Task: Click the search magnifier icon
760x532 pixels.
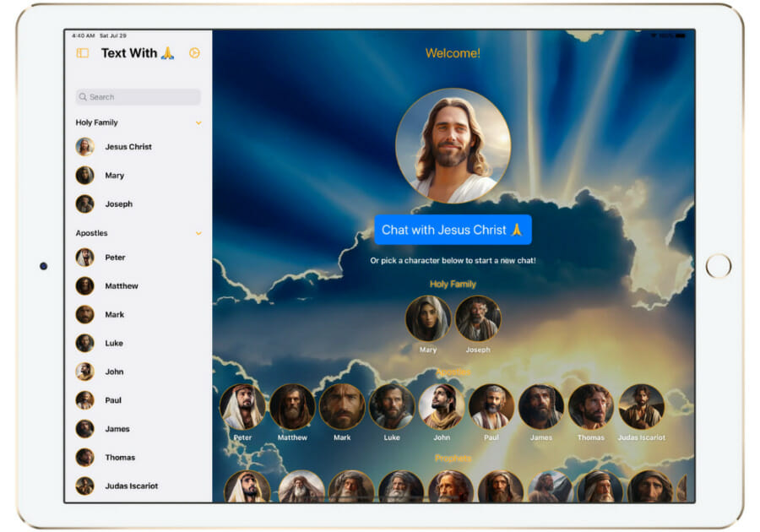Action: point(83,97)
